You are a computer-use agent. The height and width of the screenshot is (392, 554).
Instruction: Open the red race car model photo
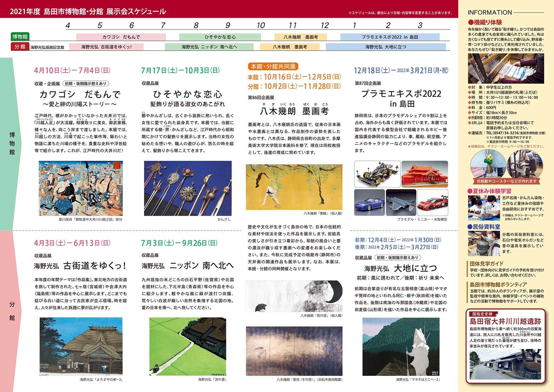pos(432,202)
